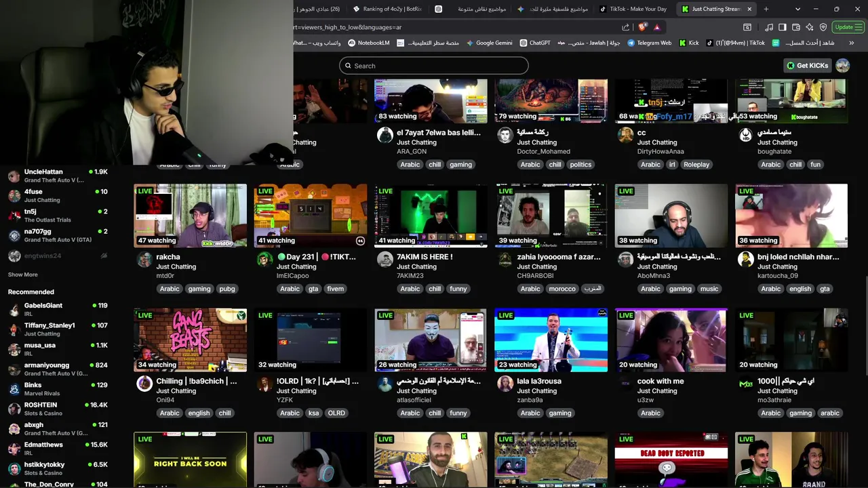Open the offline engtwins24 channel

[58, 256]
